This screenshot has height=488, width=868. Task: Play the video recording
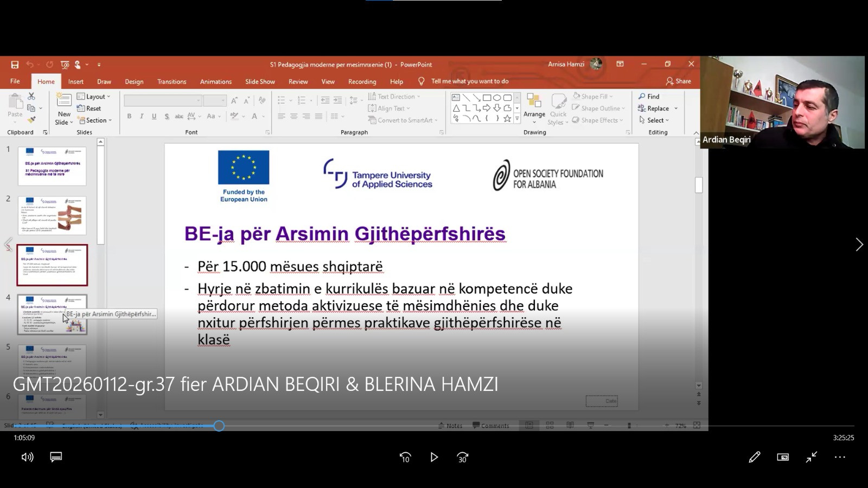pos(434,457)
